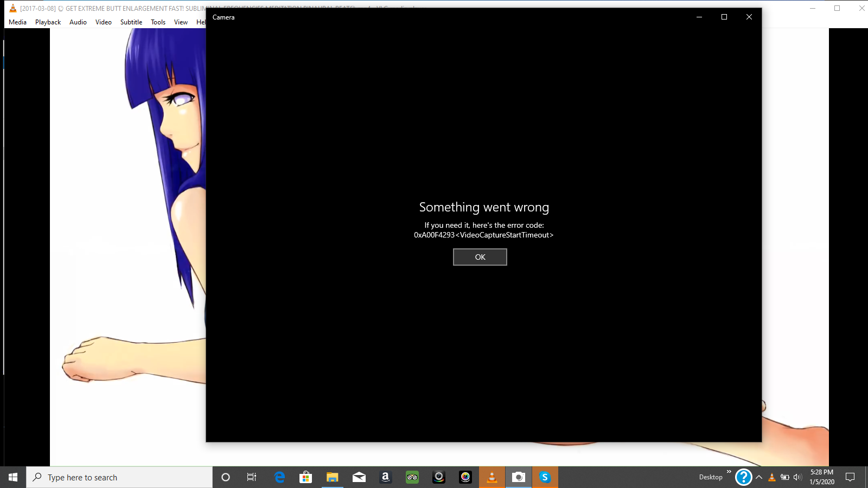
Task: Open the Mail app from taskbar
Action: tap(359, 477)
